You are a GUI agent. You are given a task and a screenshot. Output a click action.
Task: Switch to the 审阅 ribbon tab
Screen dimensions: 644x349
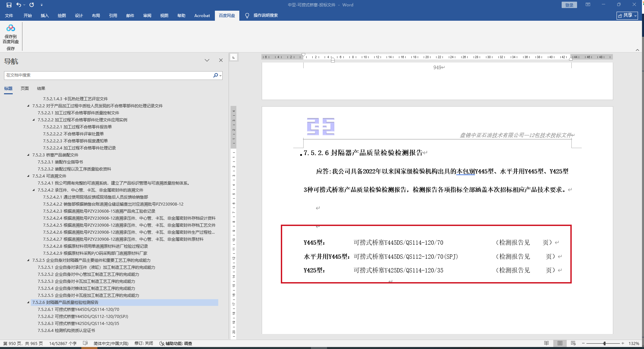(x=147, y=16)
